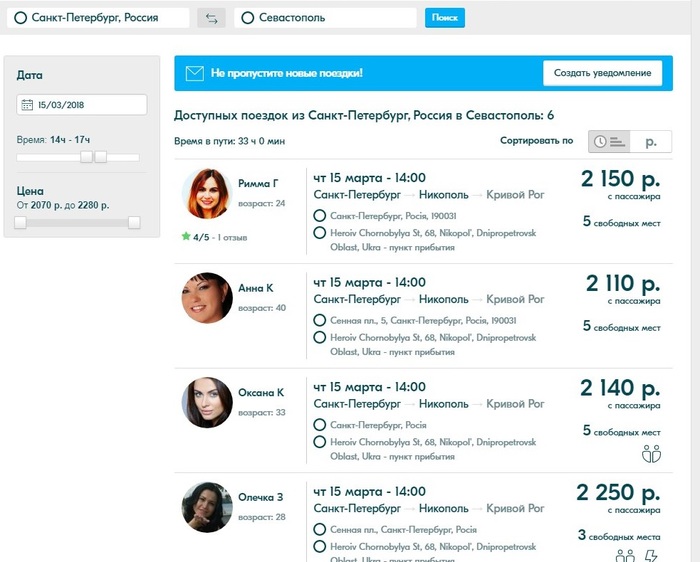Click the right handle of the price slider
This screenshot has width=700, height=562.
click(x=134, y=222)
